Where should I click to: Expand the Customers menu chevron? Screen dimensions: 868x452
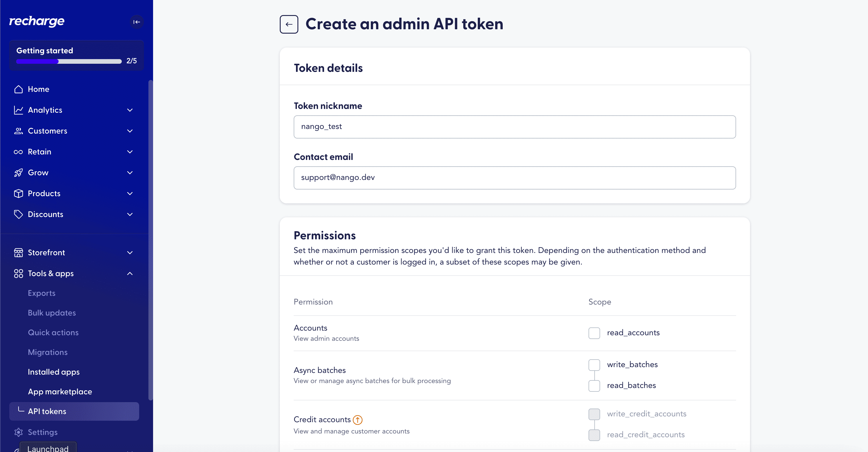point(130,131)
